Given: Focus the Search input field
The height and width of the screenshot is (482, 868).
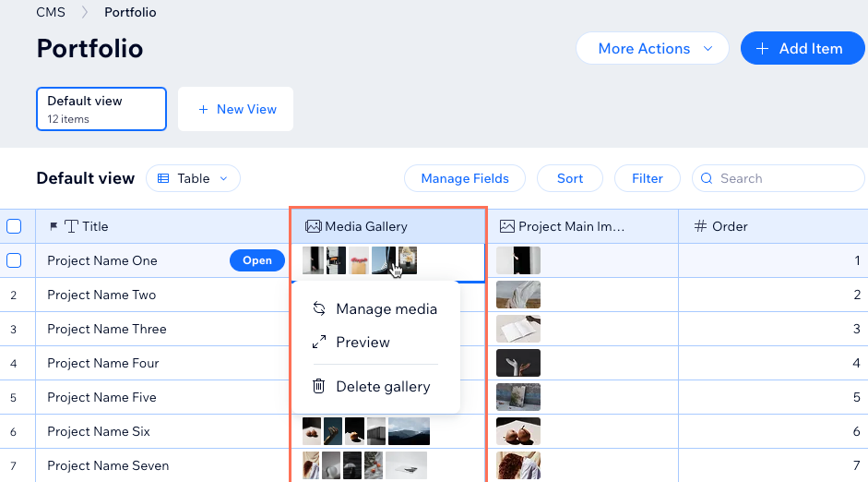Looking at the screenshot, I should pyautogui.click(x=778, y=178).
